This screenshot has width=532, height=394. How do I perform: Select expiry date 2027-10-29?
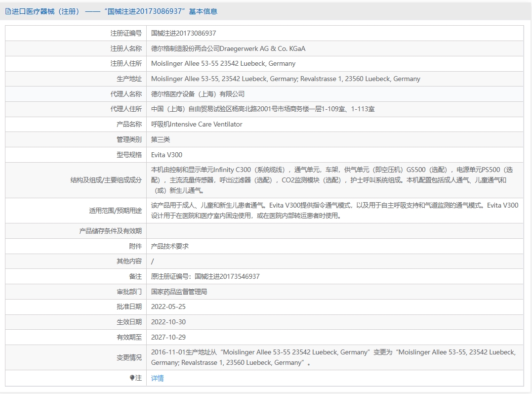point(168,337)
